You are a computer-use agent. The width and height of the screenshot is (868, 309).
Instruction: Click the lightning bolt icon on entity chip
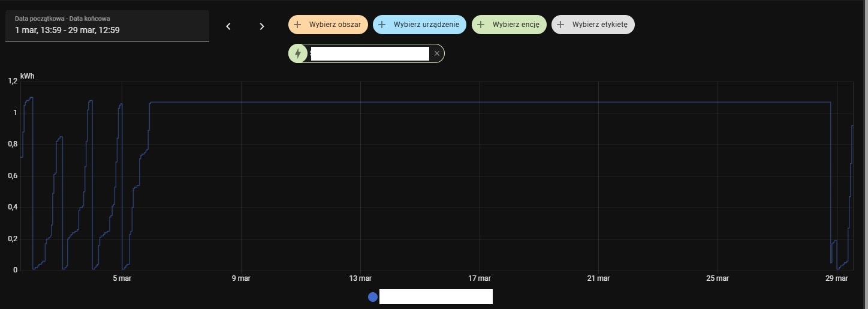(x=298, y=53)
